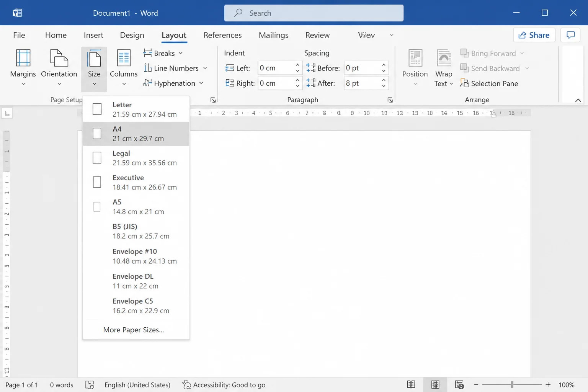Click Send Backward
The image size is (588, 392).
coord(490,68)
